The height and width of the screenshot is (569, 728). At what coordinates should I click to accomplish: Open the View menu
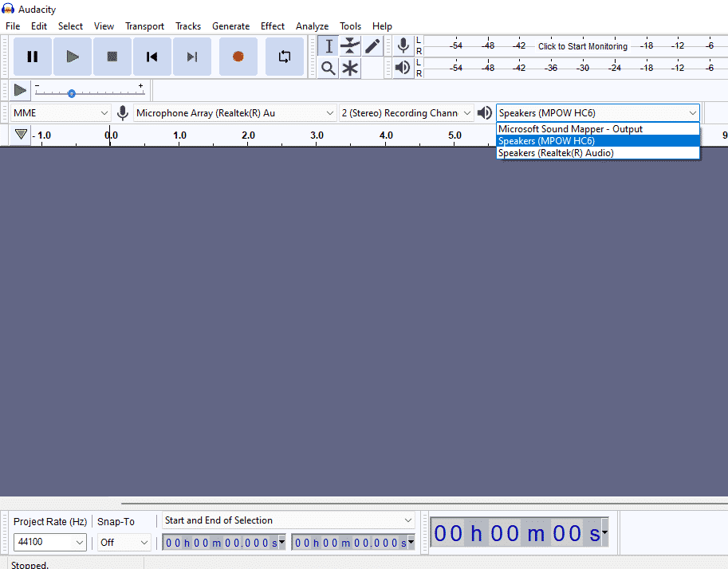click(x=104, y=26)
